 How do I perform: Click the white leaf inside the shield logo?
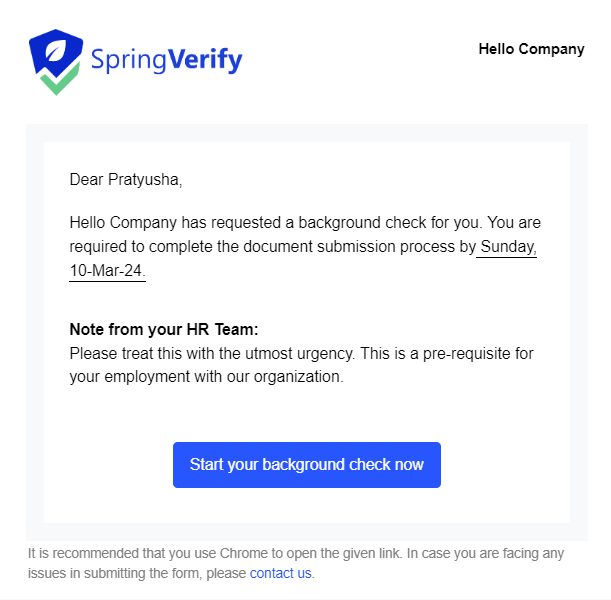coord(56,50)
